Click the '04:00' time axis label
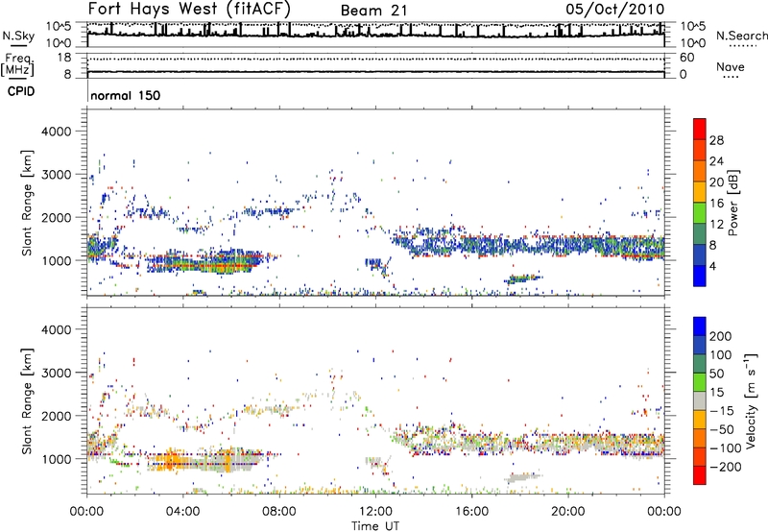 (x=182, y=512)
